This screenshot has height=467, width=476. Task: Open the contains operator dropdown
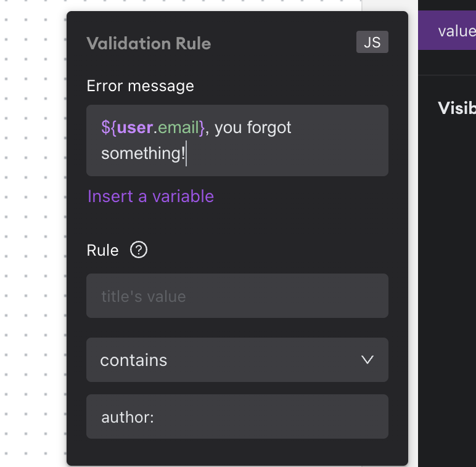[x=237, y=360]
